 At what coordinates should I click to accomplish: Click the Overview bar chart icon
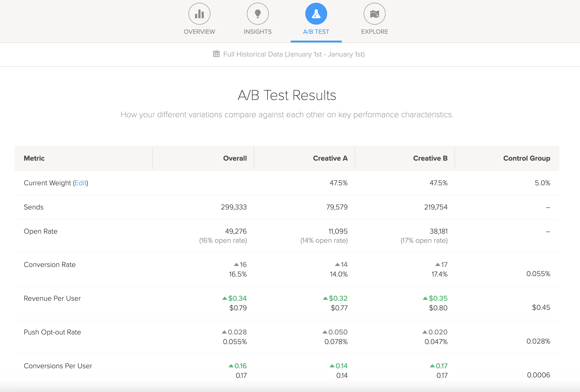click(199, 14)
